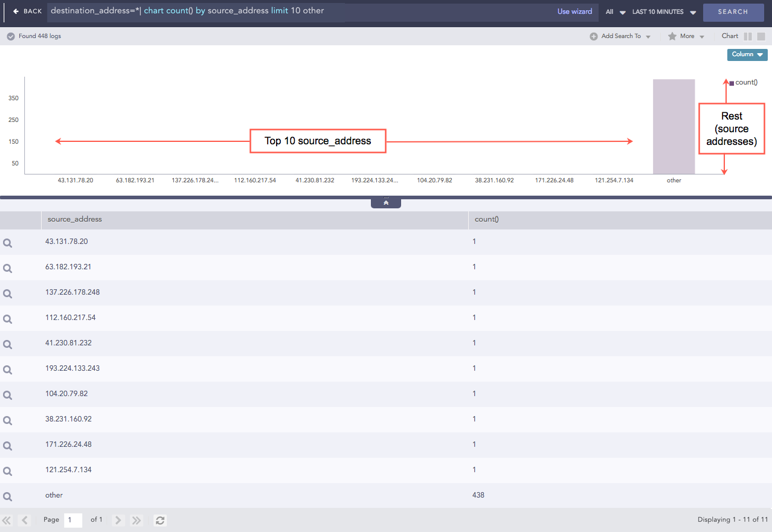
Task: Go to the next page arrow
Action: [x=118, y=520]
